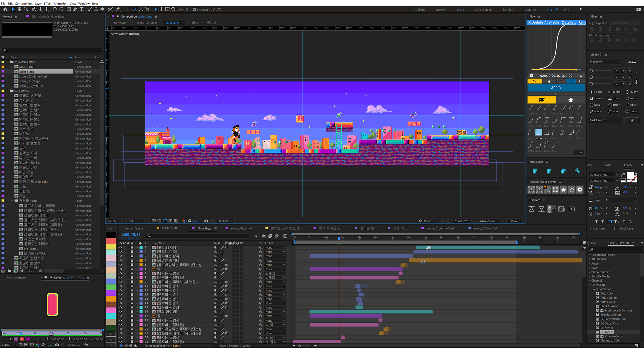644x348 pixels.
Task: Open the Effect menu
Action: tap(48, 4)
